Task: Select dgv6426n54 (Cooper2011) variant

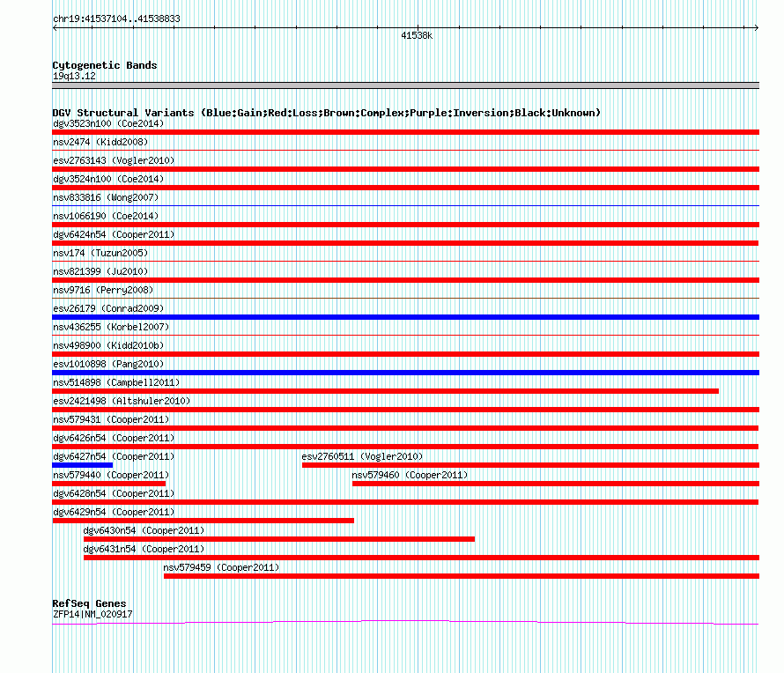Action: tap(114, 438)
